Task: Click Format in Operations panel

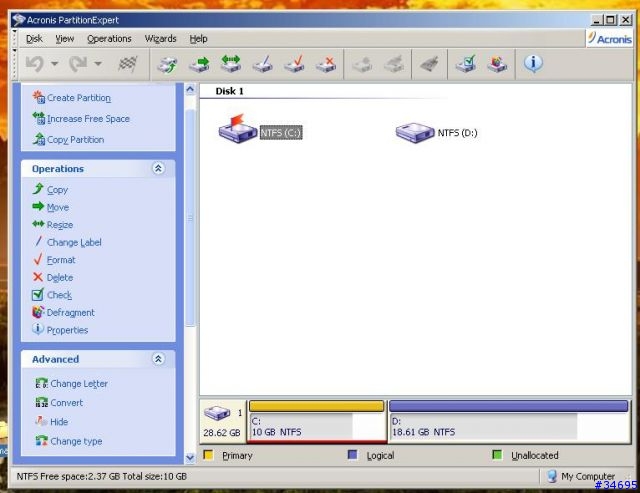Action: point(61,260)
